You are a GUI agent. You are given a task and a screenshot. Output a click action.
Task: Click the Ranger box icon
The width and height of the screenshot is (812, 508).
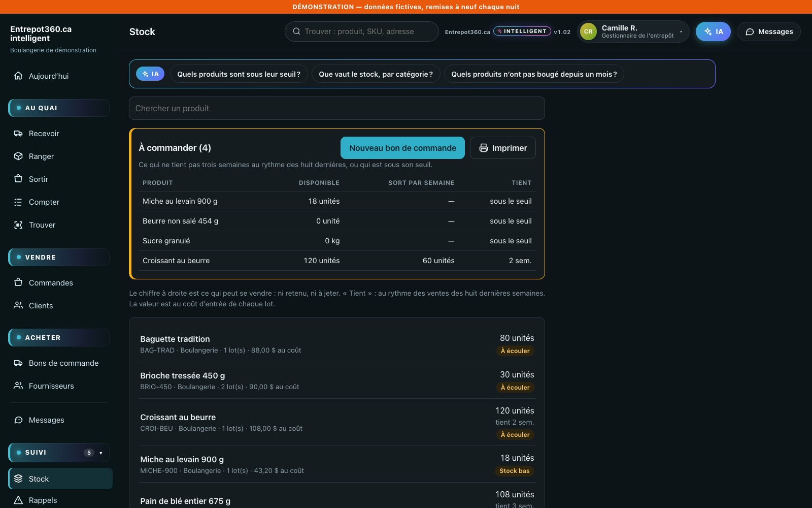click(18, 156)
